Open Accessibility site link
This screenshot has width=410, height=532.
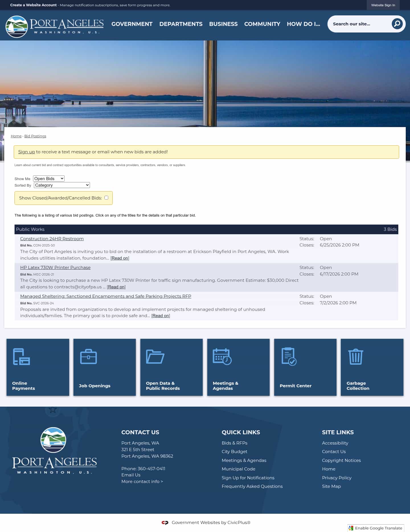(335, 443)
